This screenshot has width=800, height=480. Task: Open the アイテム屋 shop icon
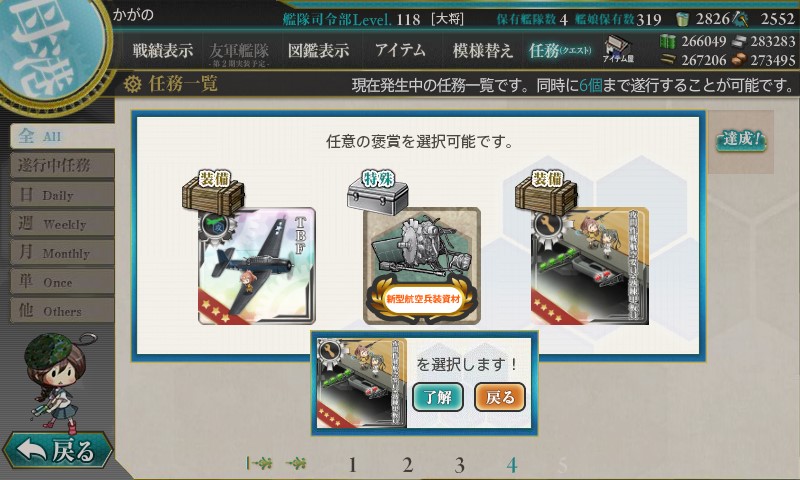click(618, 49)
